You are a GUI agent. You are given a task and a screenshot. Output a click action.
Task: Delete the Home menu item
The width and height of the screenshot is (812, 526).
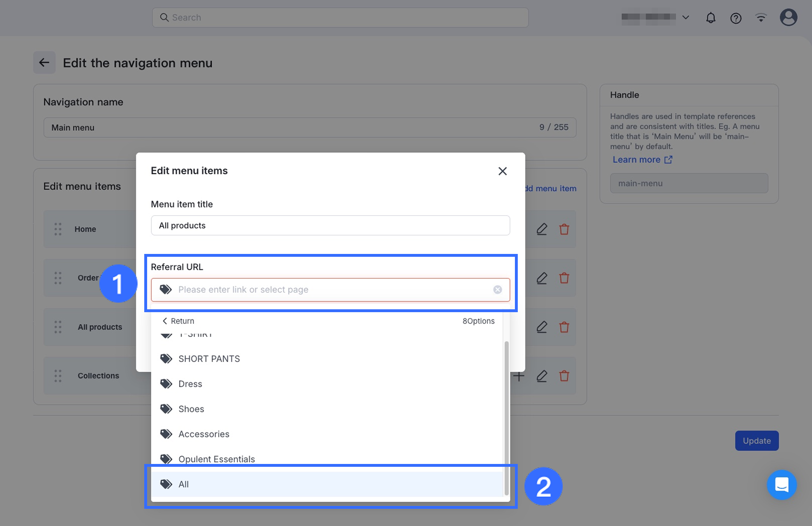(564, 229)
